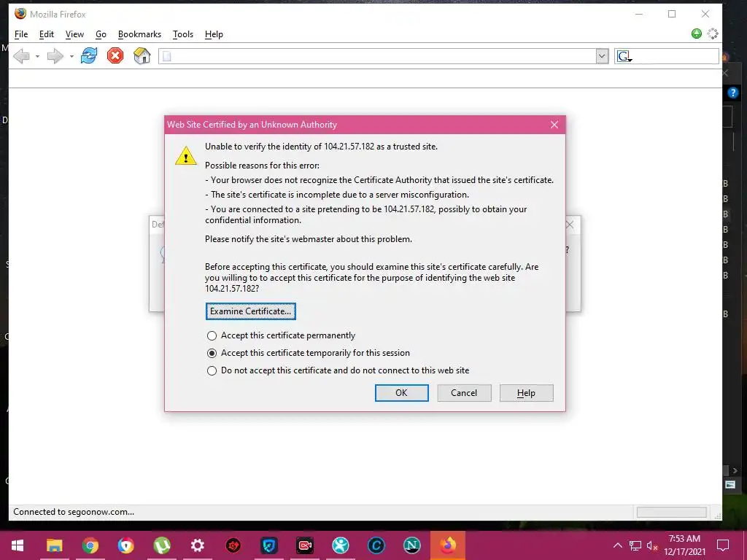Open the Help menu
Screen dimensions: 747x560
coord(214,34)
